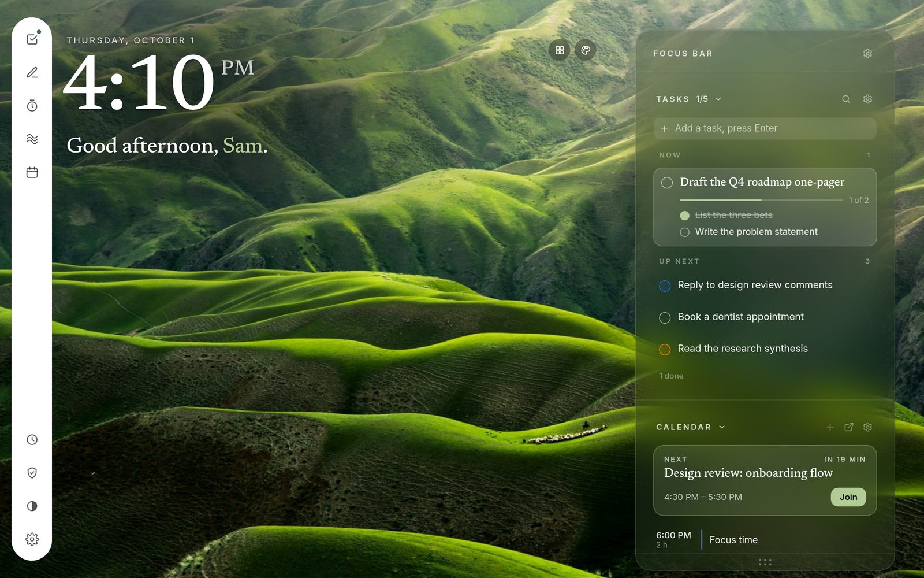Toggle the half-circle contrast theme icon
Viewport: 924px width, 578px height.
click(32, 506)
